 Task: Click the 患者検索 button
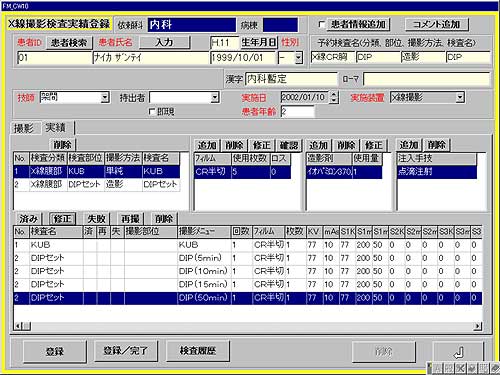(x=69, y=43)
